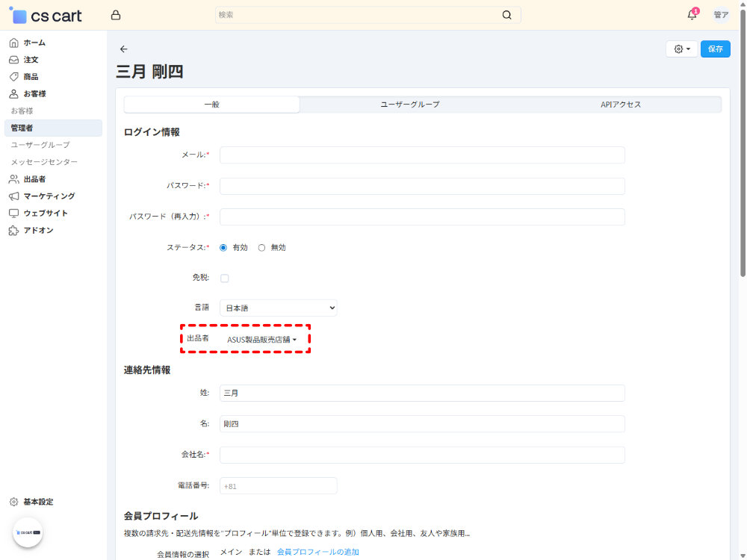Open the ホーム sidebar icon

tap(13, 43)
